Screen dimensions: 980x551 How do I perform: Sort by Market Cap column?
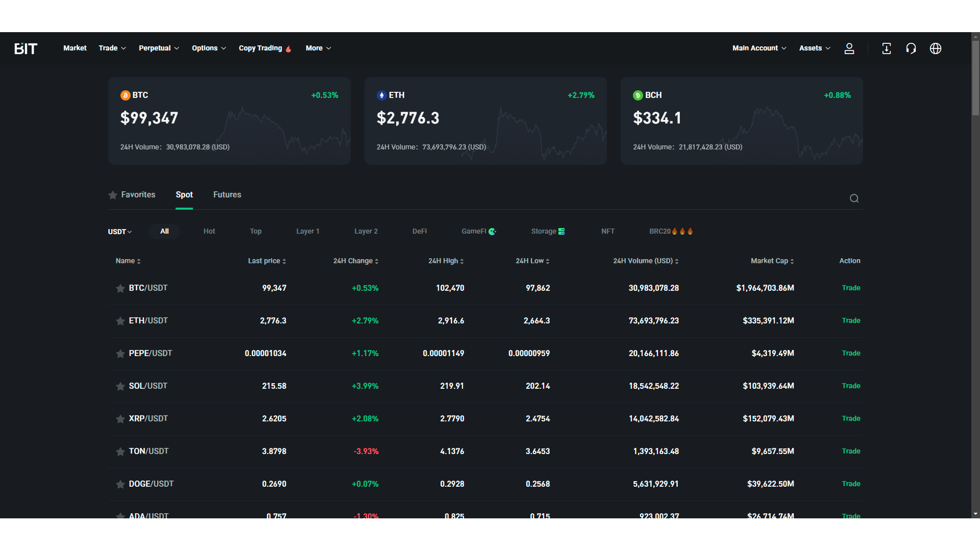point(772,261)
